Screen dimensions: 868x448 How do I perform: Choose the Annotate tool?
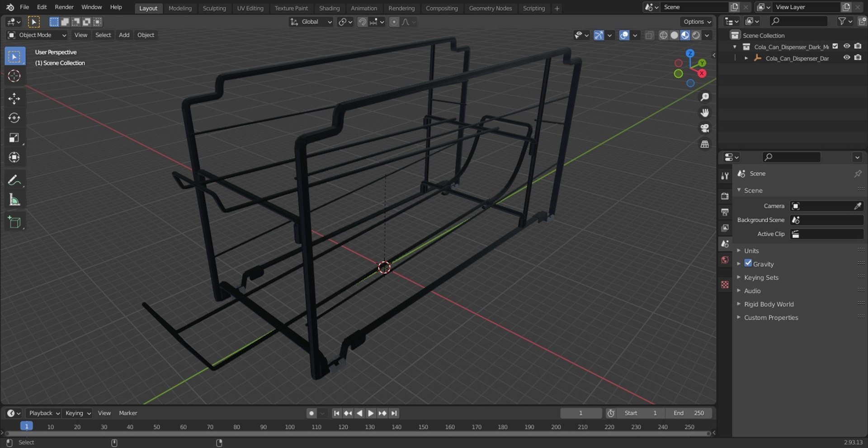14,180
